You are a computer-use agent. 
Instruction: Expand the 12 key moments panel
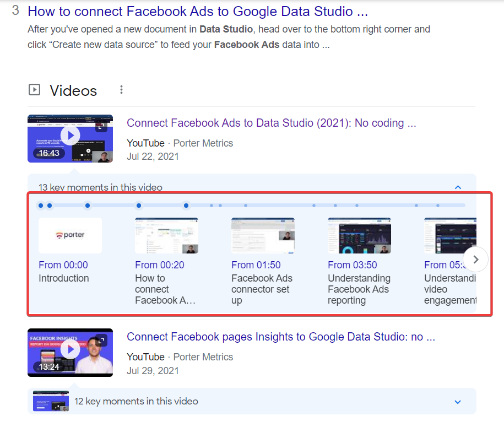[x=458, y=402]
